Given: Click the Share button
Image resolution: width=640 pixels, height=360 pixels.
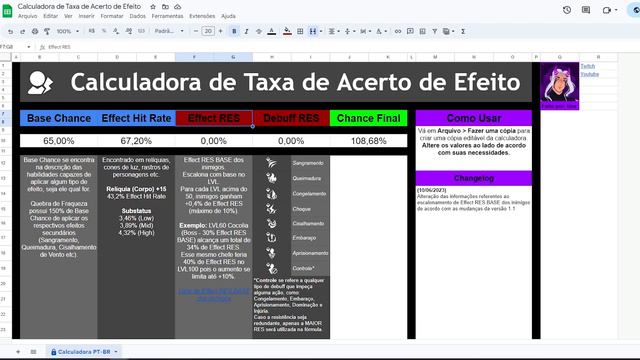Looking at the screenshot, I should 634,10.
